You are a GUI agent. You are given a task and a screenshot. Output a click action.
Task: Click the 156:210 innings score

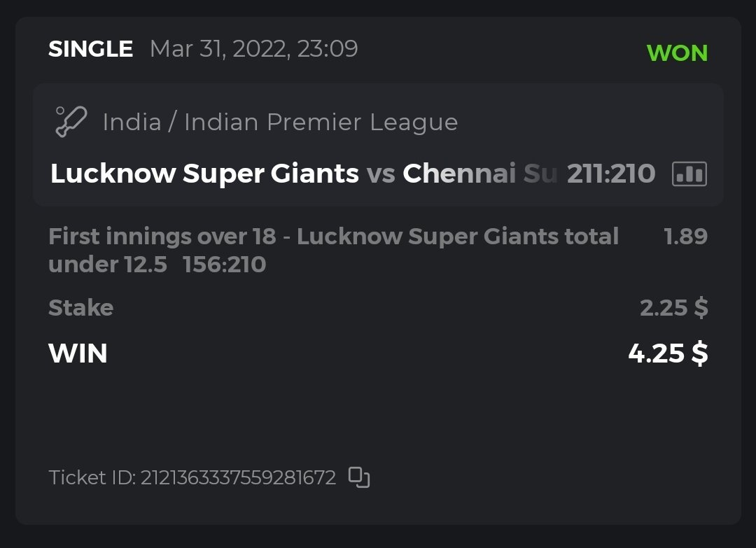[x=224, y=265]
